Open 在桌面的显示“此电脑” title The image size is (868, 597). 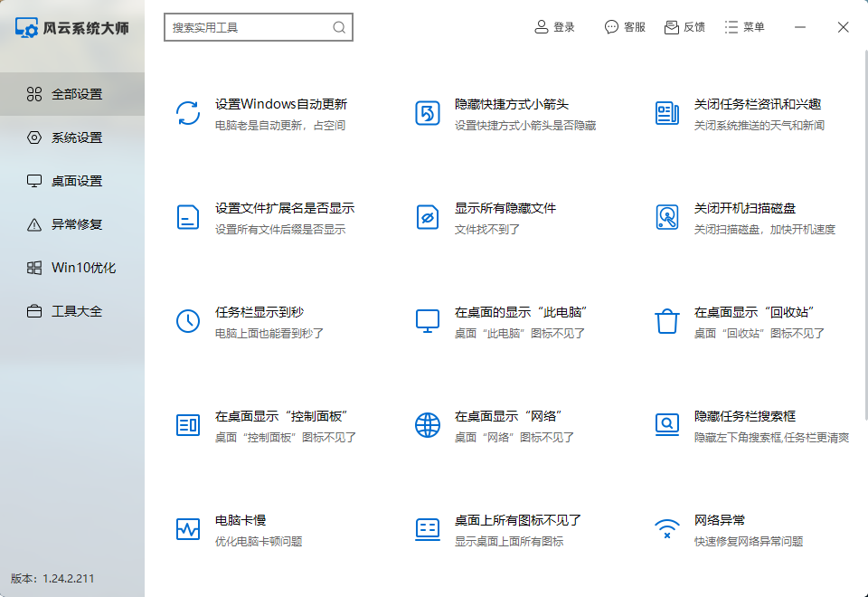[x=521, y=312]
